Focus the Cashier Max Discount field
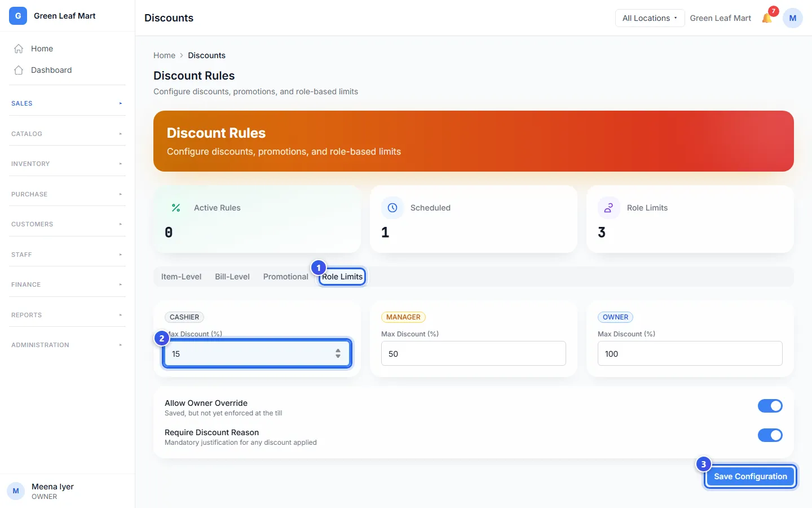This screenshot has height=508, width=812. point(257,354)
